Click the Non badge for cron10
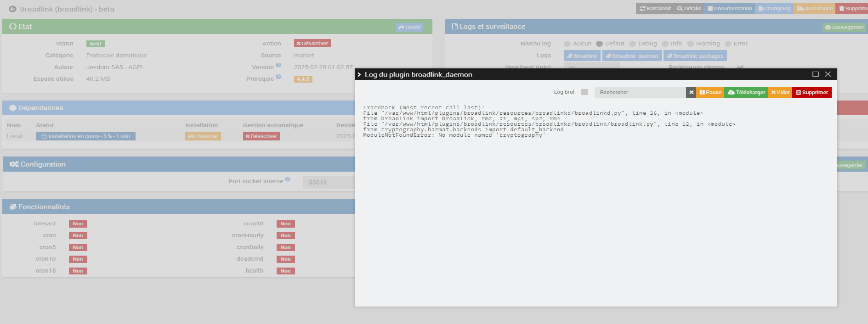Image resolution: width=868 pixels, height=324 pixels. (78, 259)
